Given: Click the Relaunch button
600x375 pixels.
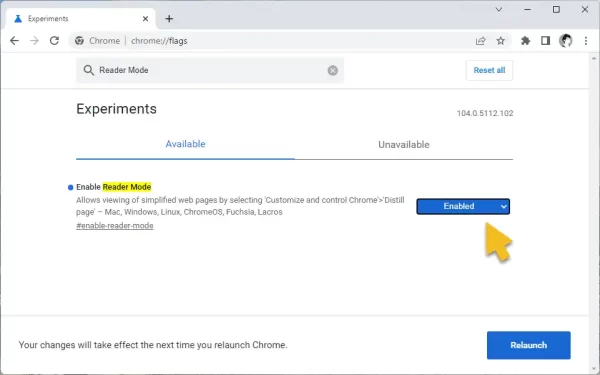Looking at the screenshot, I should tap(528, 345).
